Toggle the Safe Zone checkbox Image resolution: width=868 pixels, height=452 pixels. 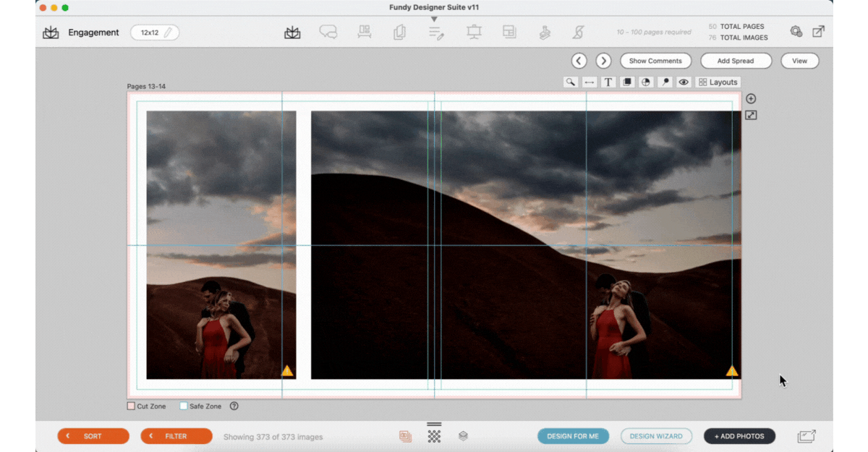[x=184, y=406]
